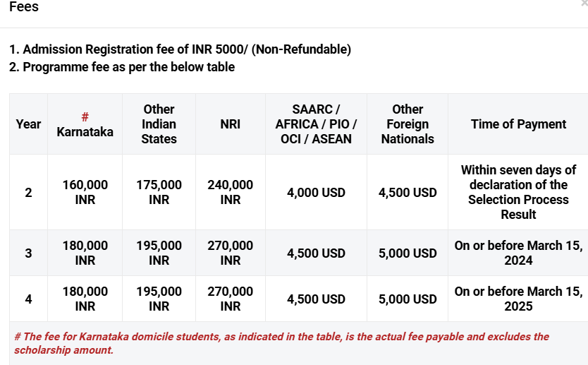The height and width of the screenshot is (365, 588).
Task: Click the Fees dialog title
Action: (24, 6)
